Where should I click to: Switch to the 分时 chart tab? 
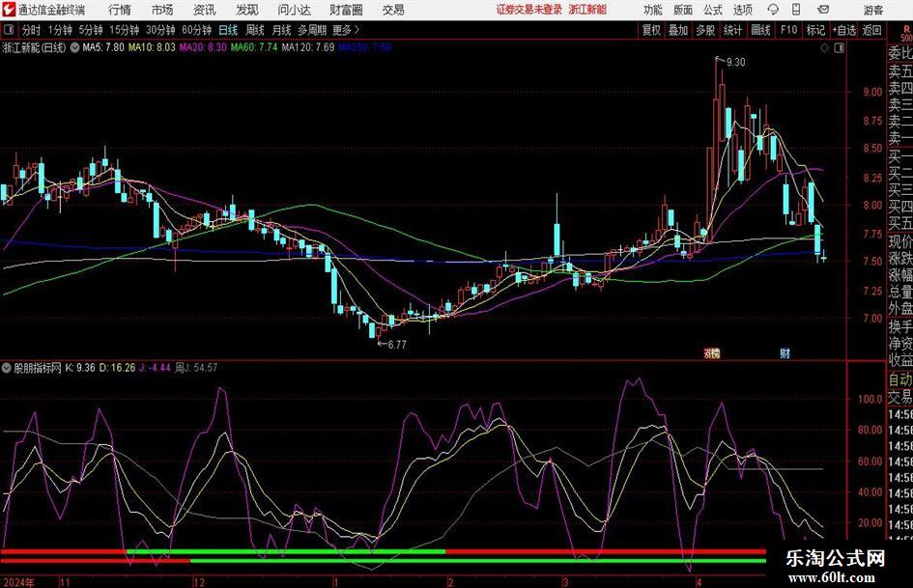tap(32, 30)
